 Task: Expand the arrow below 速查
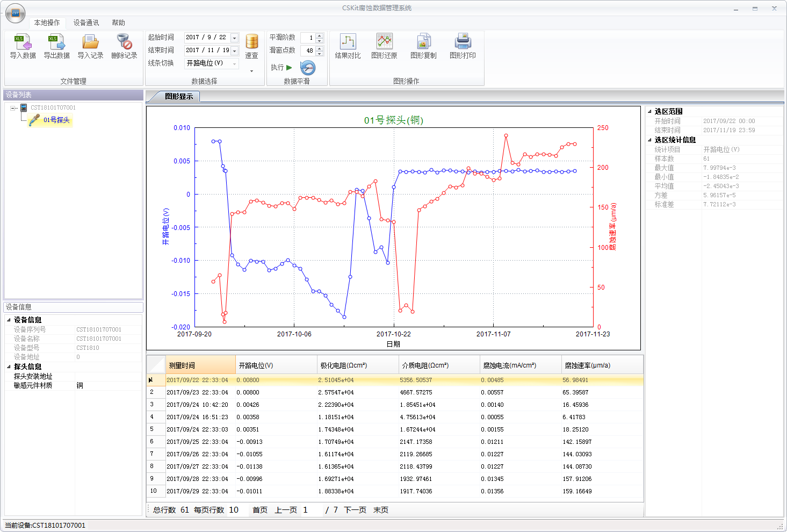[x=251, y=71]
